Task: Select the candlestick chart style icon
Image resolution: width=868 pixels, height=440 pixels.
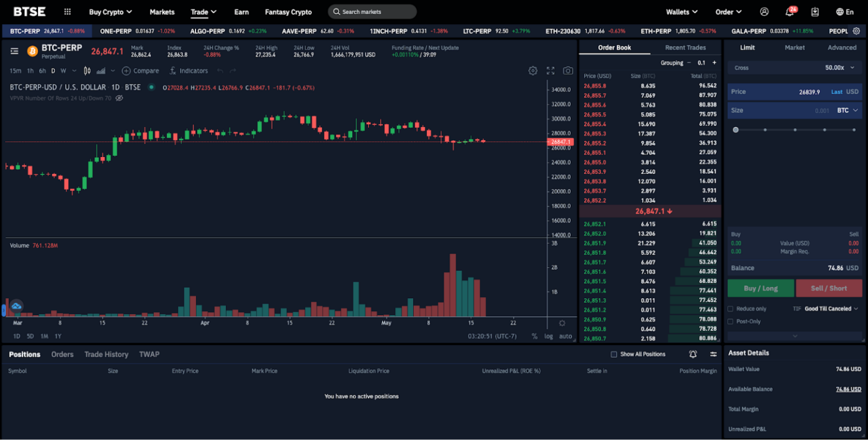Action: click(x=87, y=71)
